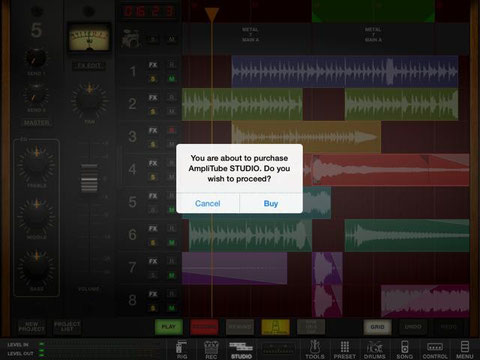The height and width of the screenshot is (360, 480).
Task: Open FX for track 7
Action: point(153,261)
